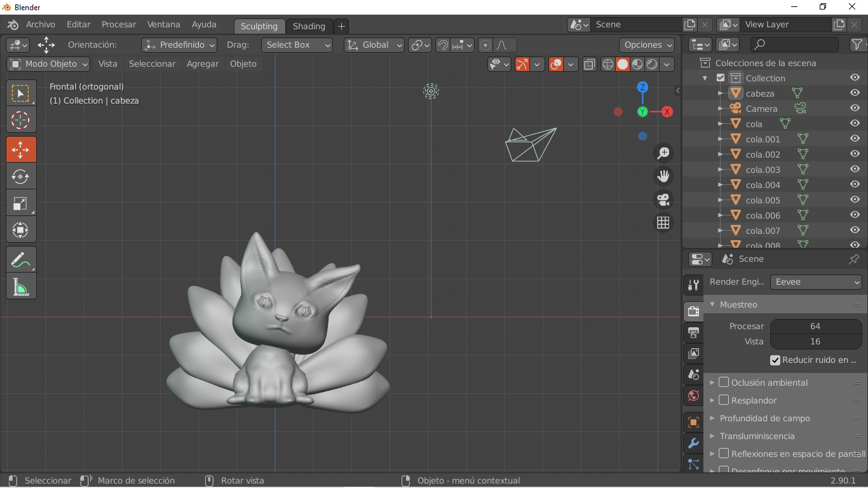
Task: Open Global transform orientation dropdown
Action: click(x=374, y=45)
